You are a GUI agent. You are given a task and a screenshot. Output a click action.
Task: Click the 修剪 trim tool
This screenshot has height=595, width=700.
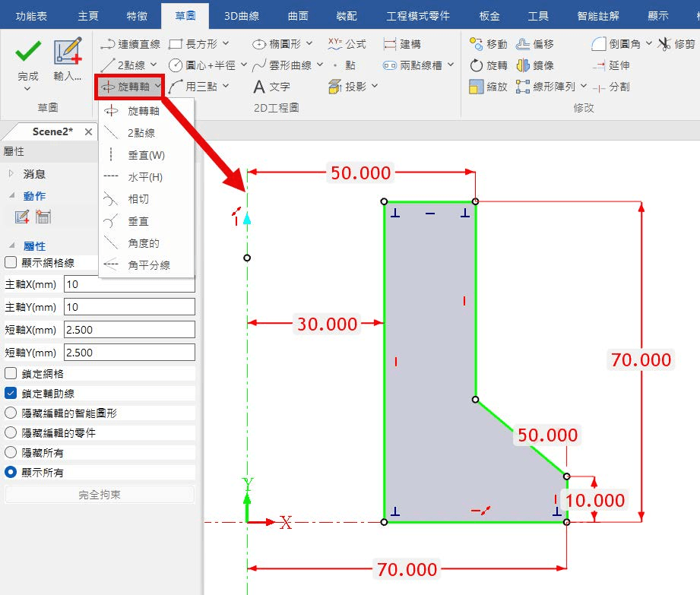coord(676,44)
